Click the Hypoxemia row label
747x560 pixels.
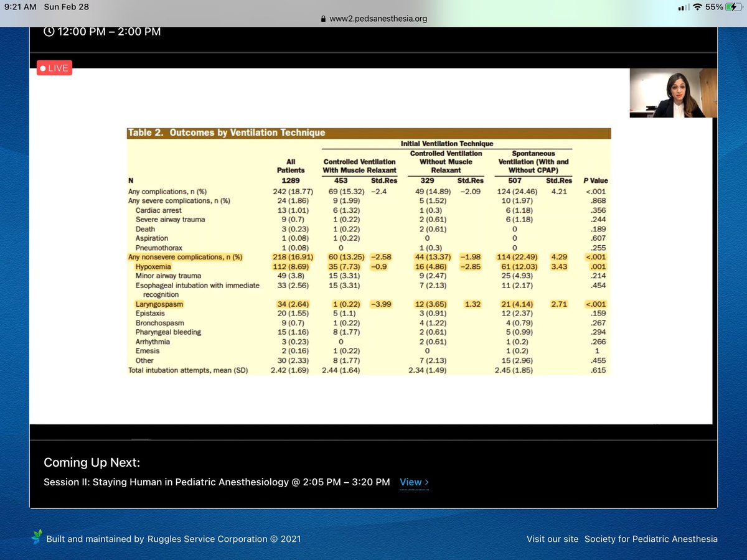pos(153,266)
